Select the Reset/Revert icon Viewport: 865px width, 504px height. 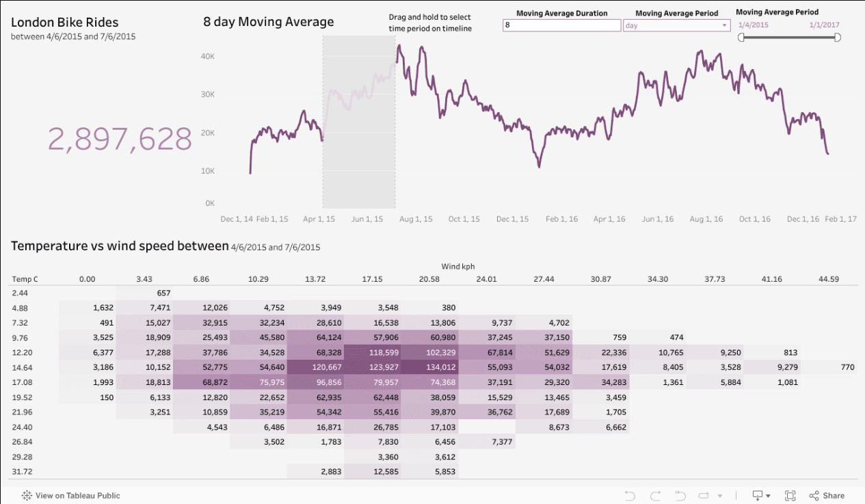(680, 495)
